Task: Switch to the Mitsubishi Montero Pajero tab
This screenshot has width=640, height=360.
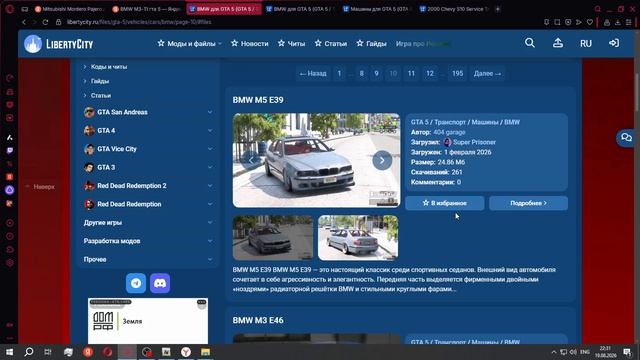Action: click(x=69, y=9)
